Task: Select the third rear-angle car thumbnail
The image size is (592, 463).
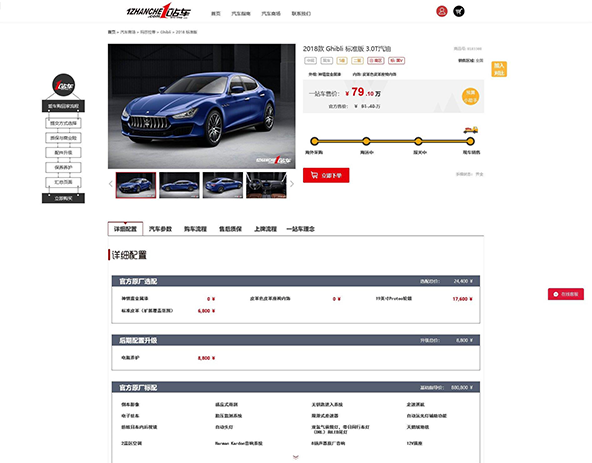Action: coord(223,185)
